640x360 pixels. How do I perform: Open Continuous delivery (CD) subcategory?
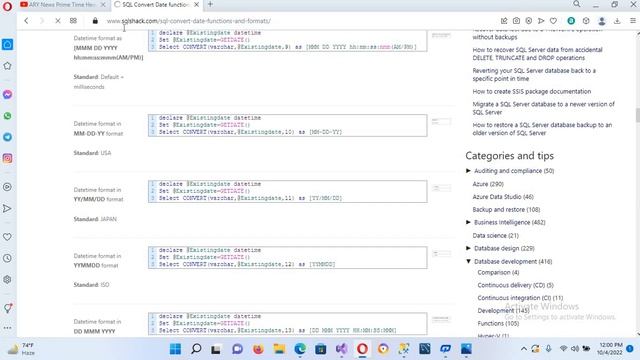tap(516, 285)
